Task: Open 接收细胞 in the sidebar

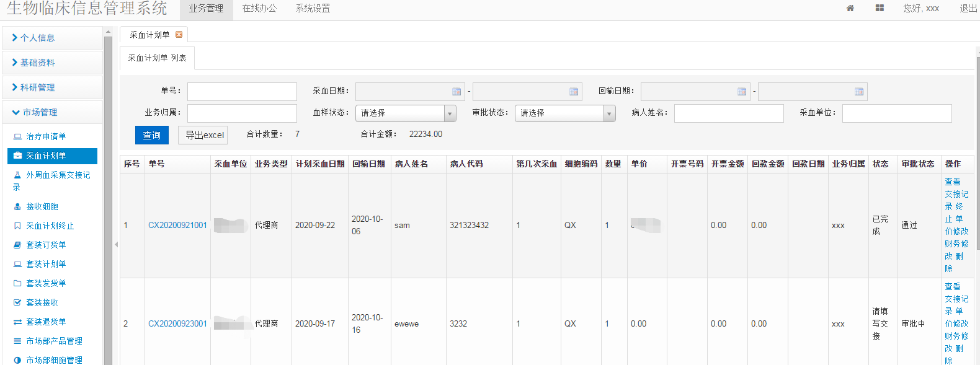Action: (x=42, y=206)
